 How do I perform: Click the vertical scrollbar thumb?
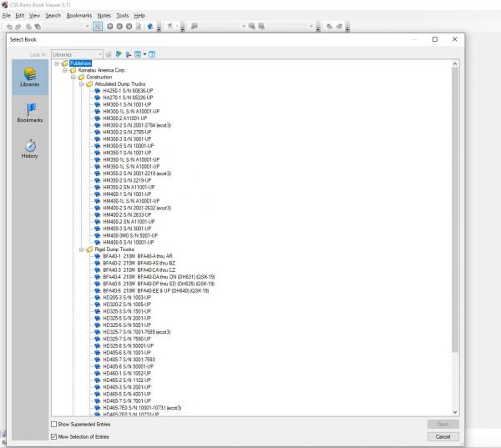pyautogui.click(x=455, y=209)
